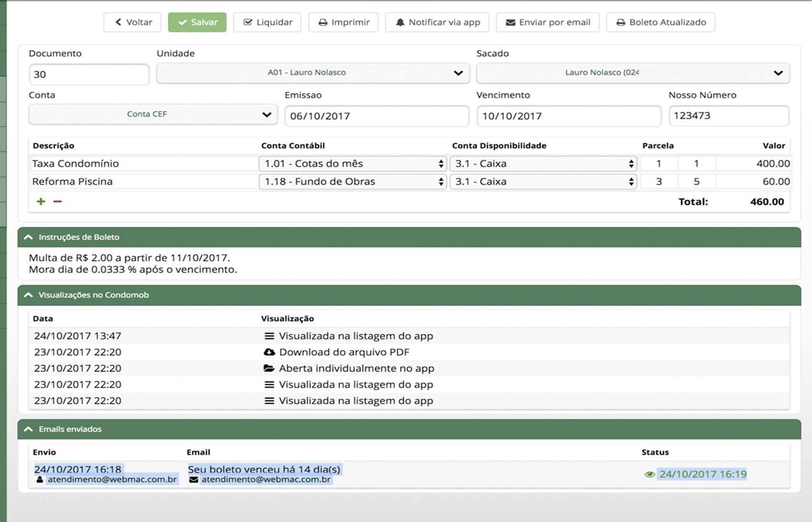Click the cloud Download do arquivo PDF icon
Viewport: 812px width, 522px height.
tap(269, 352)
